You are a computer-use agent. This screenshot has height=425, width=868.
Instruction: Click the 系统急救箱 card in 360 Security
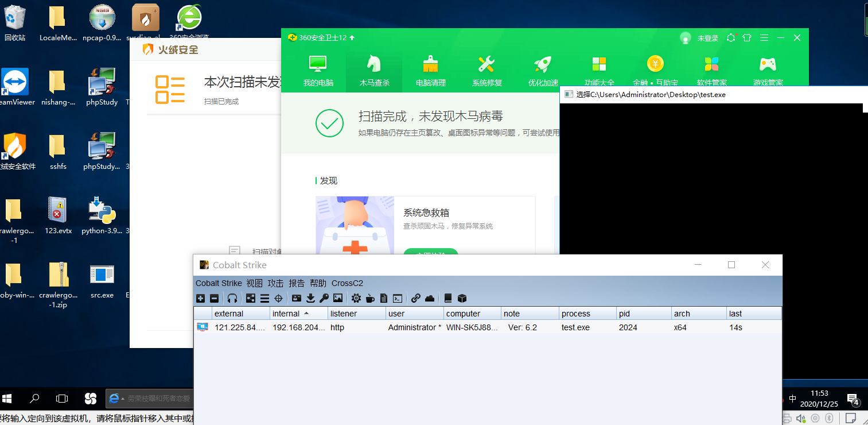click(x=425, y=225)
